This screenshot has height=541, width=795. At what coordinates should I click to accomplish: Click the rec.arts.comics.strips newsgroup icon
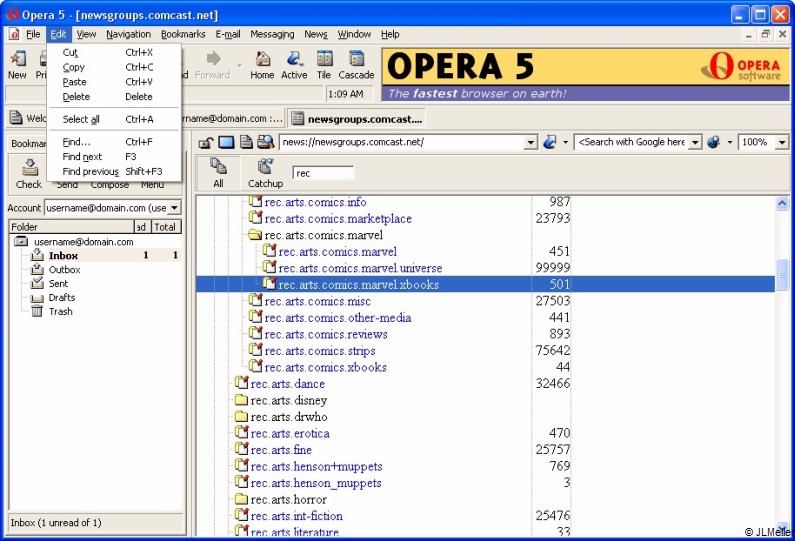256,350
